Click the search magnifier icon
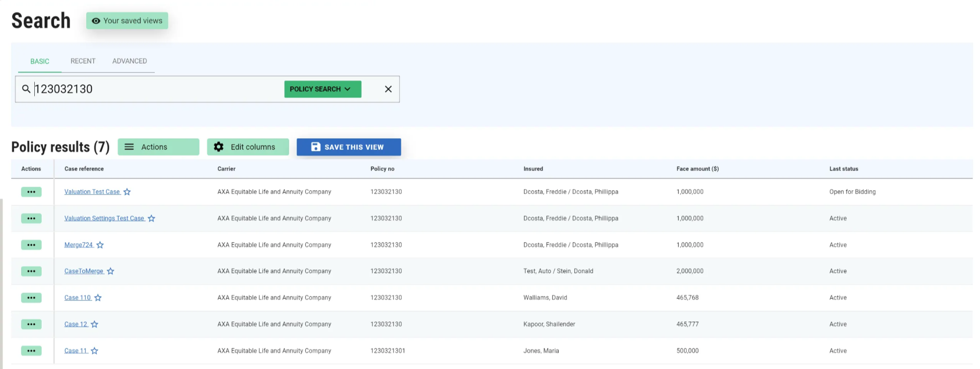This screenshot has width=980, height=369. coord(26,89)
